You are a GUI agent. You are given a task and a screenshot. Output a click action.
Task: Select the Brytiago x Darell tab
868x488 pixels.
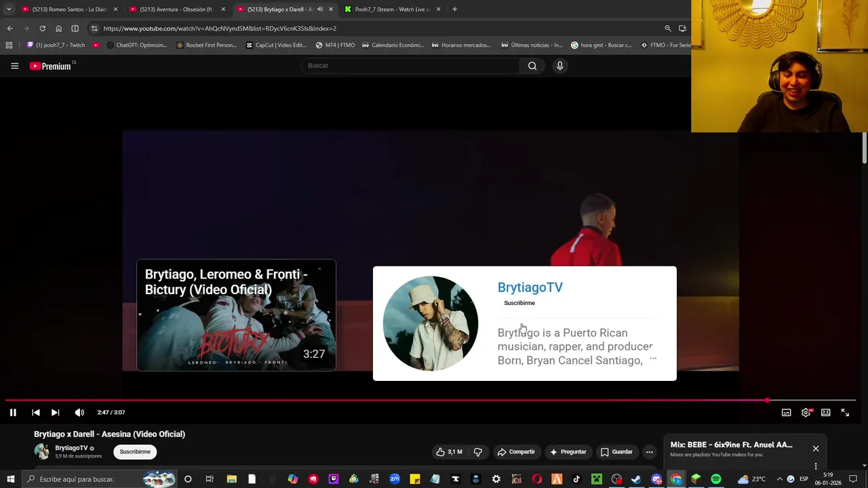[x=279, y=9]
